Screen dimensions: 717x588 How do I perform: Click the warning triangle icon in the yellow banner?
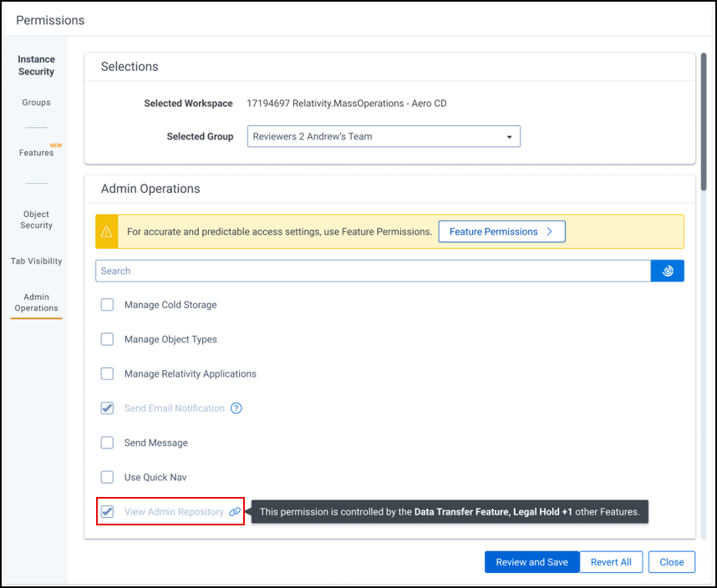pyautogui.click(x=106, y=231)
